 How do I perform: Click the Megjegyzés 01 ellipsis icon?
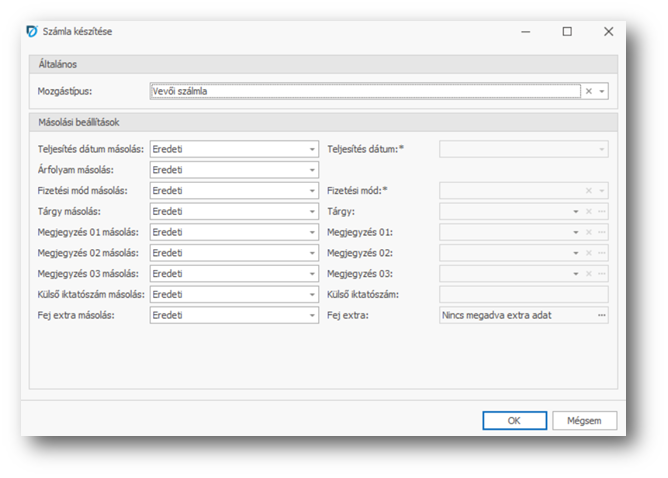click(x=602, y=232)
